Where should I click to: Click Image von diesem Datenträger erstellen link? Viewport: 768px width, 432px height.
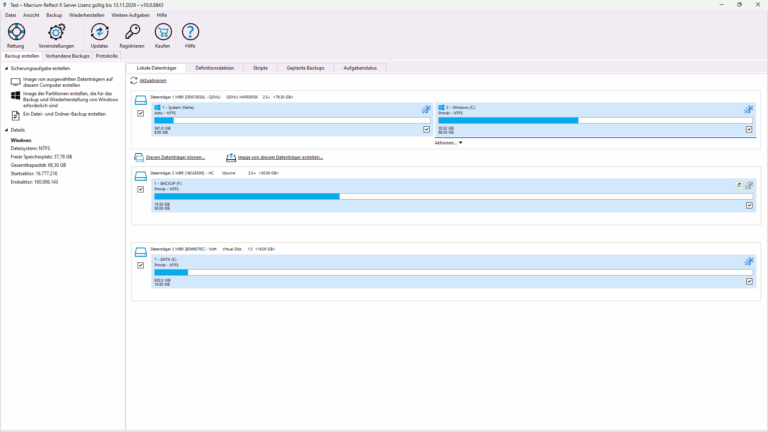coord(280,157)
